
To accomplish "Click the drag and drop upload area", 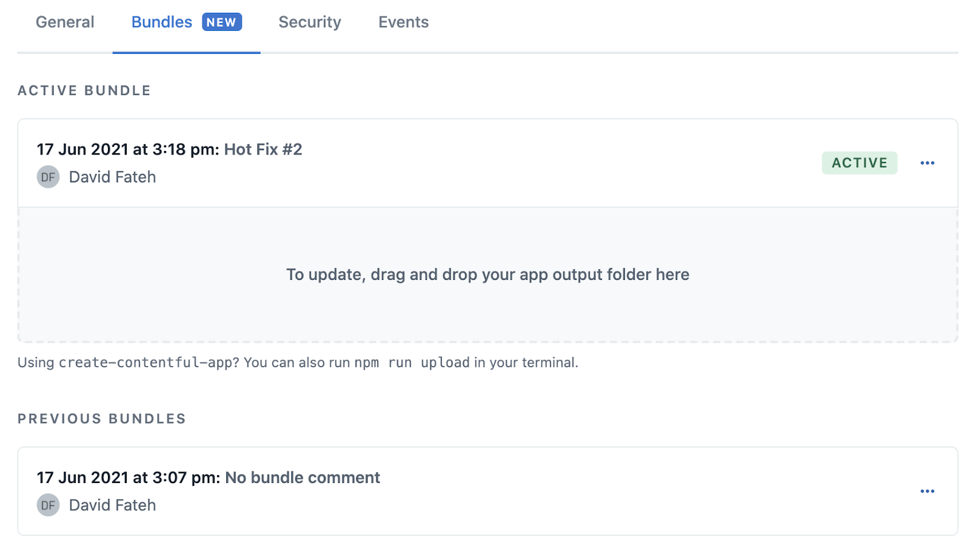I will click(x=488, y=275).
